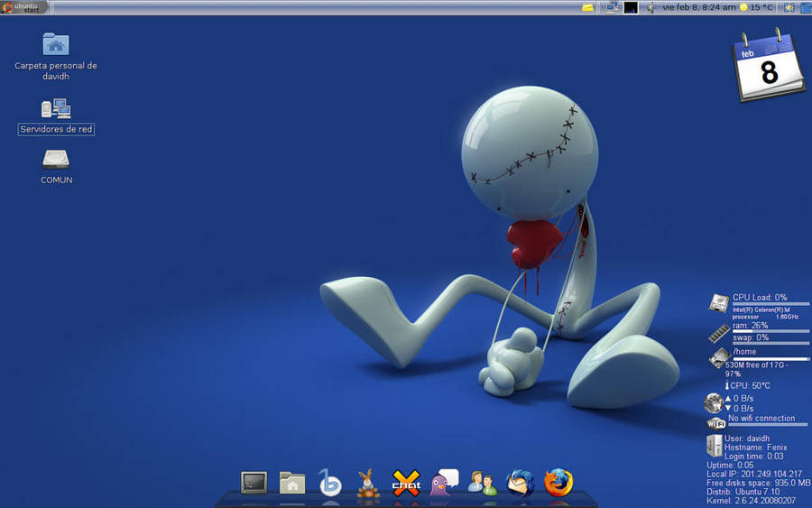Click the WiFi icon in monitor widget
This screenshot has height=508, width=812.
click(x=716, y=423)
